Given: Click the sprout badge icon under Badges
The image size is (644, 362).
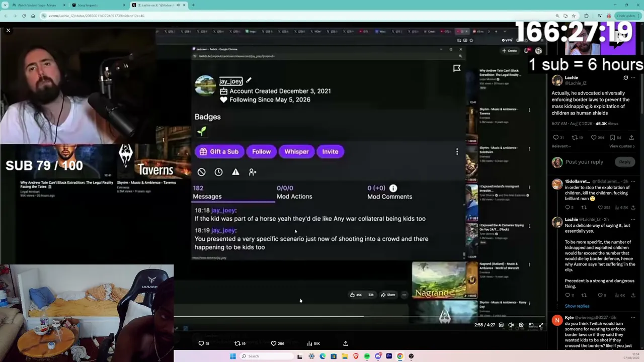Looking at the screenshot, I should 201,131.
